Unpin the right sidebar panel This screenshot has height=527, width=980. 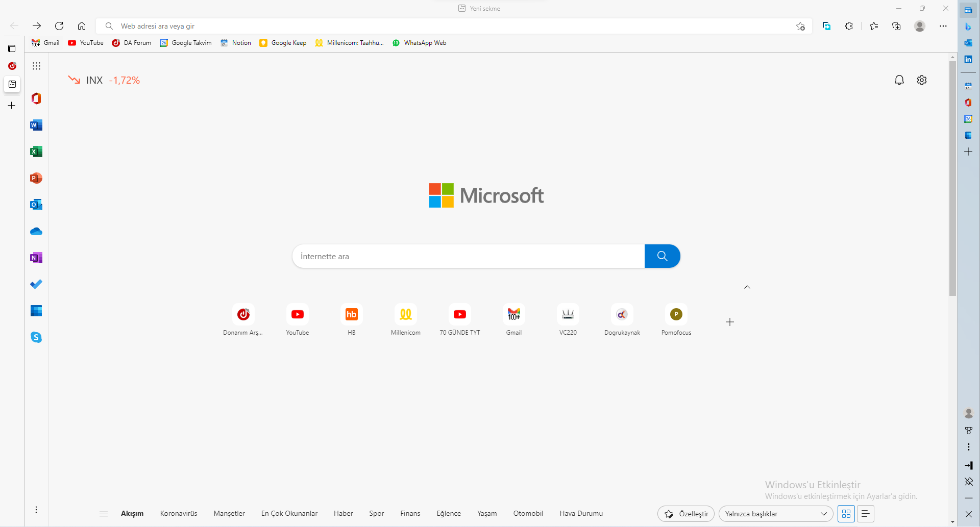(x=969, y=482)
